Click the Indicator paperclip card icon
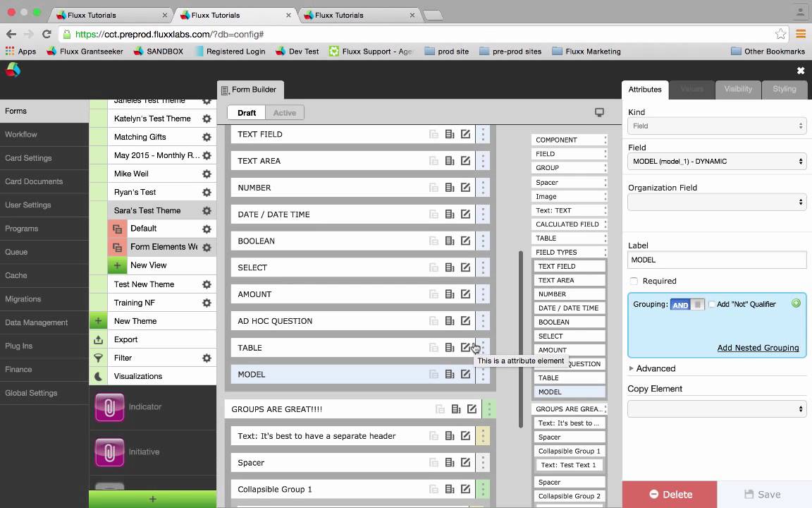This screenshot has height=508, width=812. 109,407
